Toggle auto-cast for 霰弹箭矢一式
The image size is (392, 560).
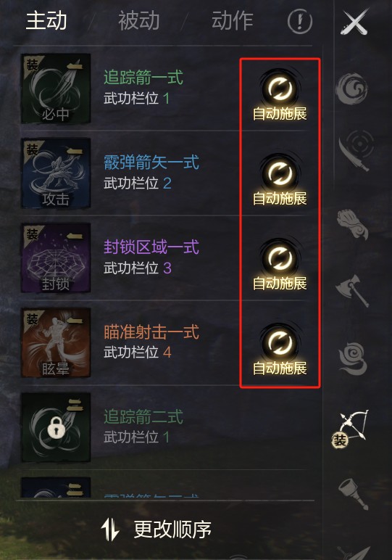(x=280, y=180)
